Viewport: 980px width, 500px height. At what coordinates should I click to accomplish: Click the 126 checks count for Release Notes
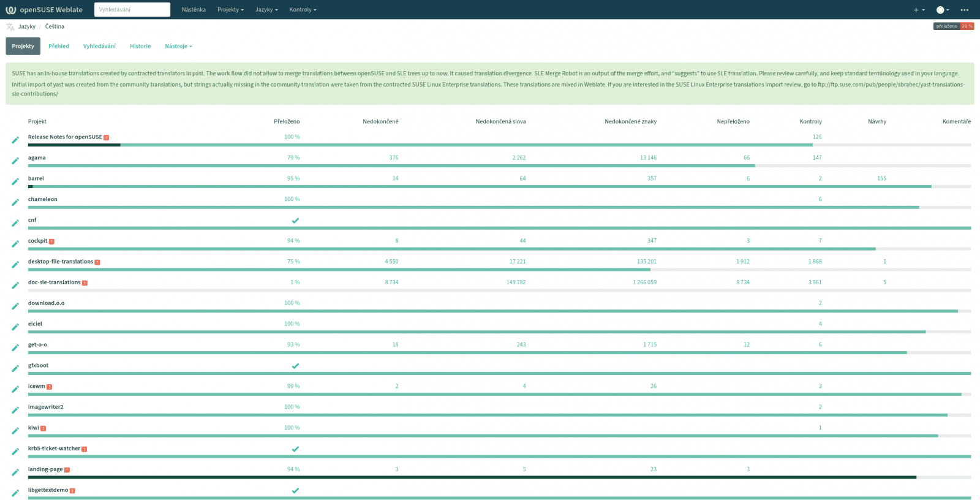(817, 137)
